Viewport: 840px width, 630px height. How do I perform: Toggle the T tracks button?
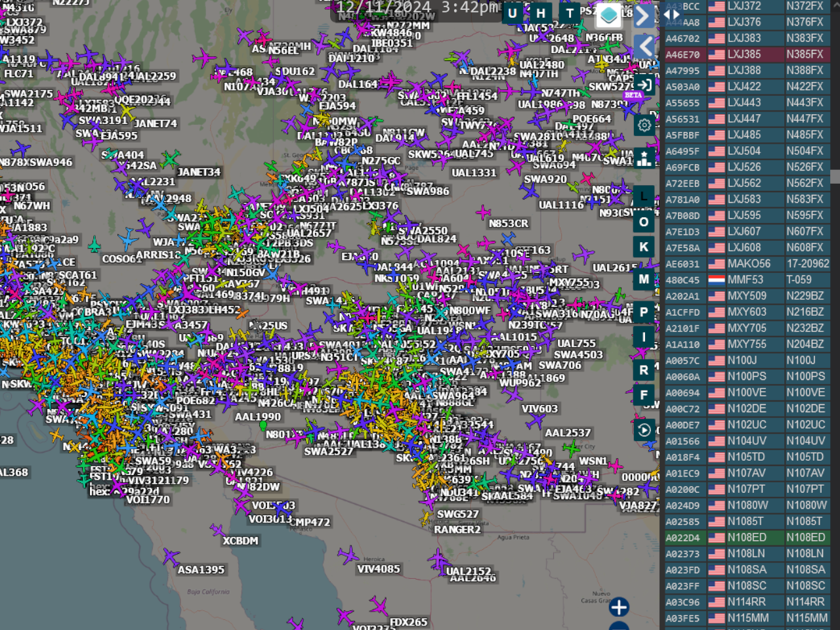(x=570, y=13)
